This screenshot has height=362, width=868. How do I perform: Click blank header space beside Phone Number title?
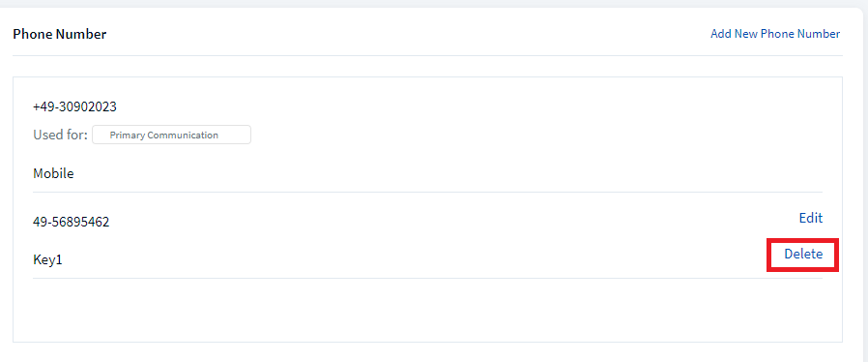click(x=409, y=35)
